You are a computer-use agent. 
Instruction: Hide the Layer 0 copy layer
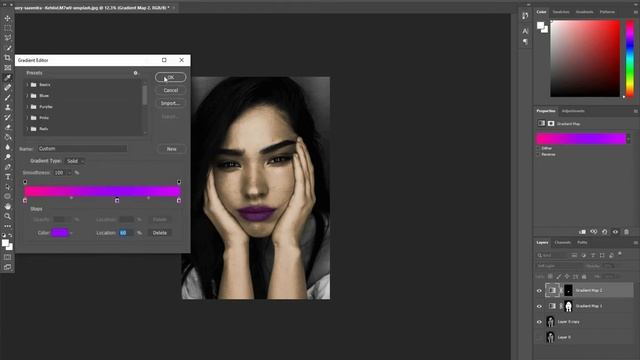539,322
